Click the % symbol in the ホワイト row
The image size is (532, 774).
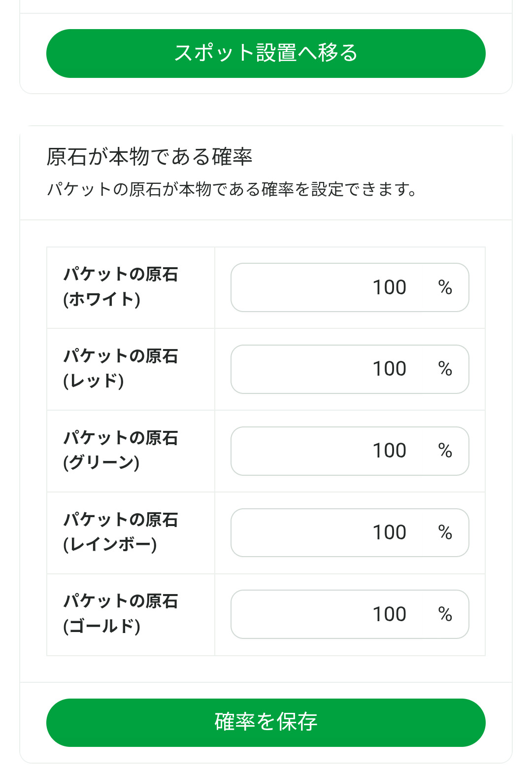pos(445,287)
